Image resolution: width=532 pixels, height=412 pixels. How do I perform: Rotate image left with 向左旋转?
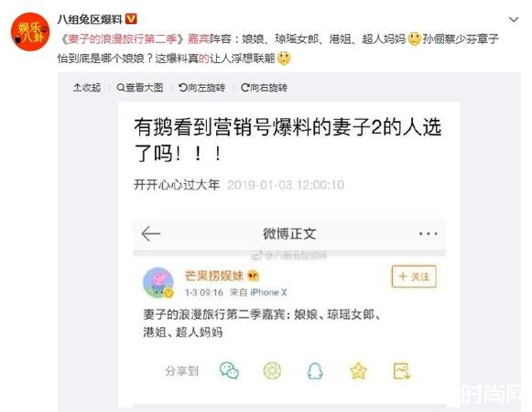(x=201, y=88)
